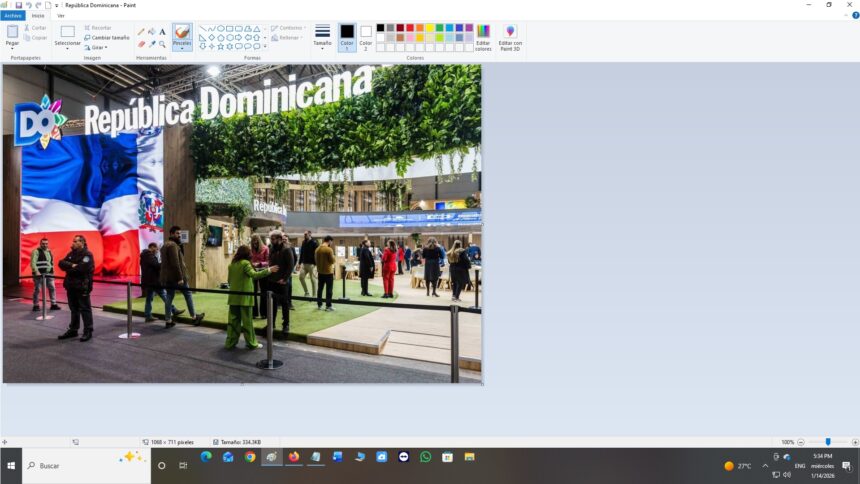The height and width of the screenshot is (484, 860).
Task: Select the Magnifier tool
Action: coord(162,44)
